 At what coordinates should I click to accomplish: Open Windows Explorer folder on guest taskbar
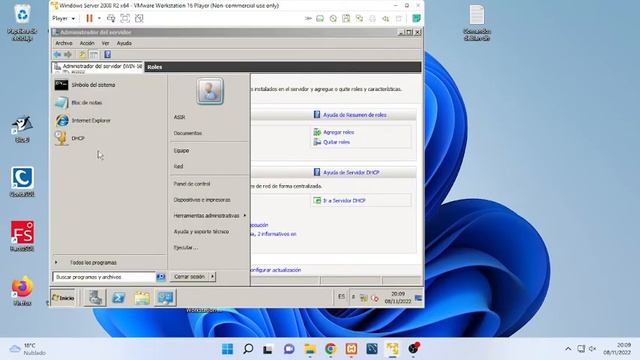(x=142, y=298)
